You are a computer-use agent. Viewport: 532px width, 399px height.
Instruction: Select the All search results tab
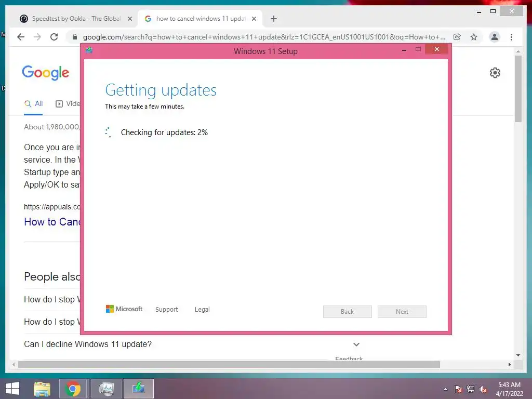[x=33, y=104]
